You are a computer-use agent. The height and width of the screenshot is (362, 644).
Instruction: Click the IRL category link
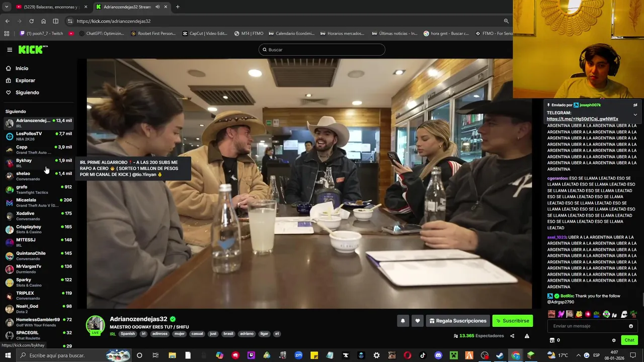(113, 334)
